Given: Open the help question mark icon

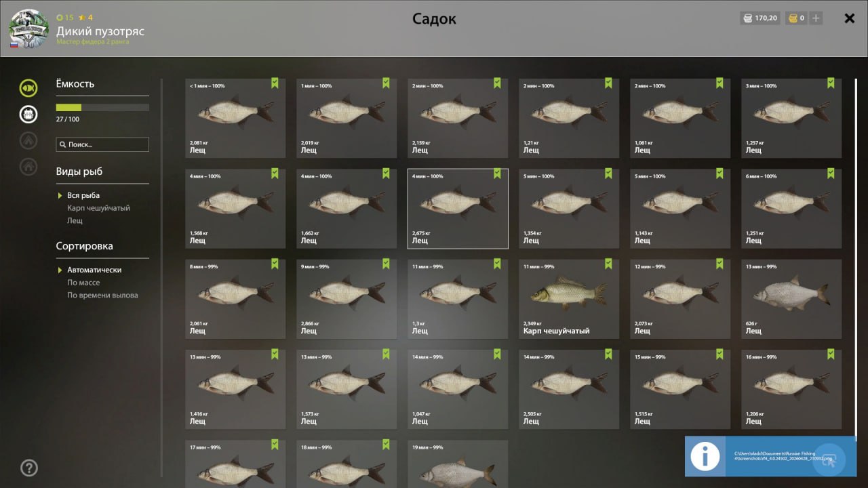Looking at the screenshot, I should 29,468.
